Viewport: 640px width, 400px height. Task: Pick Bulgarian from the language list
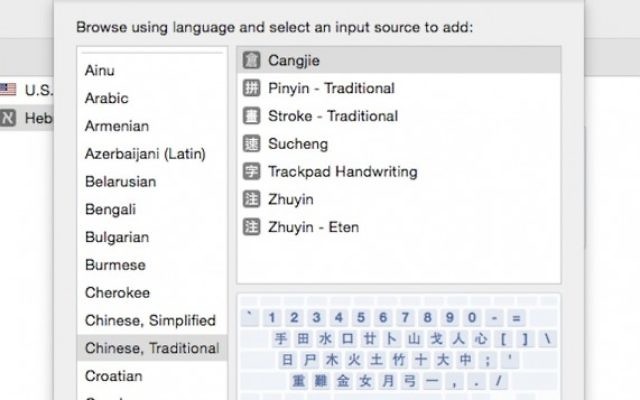(152, 237)
